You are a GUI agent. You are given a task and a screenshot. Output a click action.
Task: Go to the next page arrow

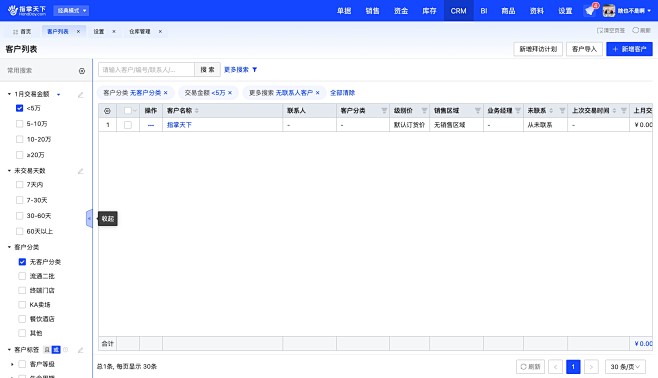pos(591,367)
